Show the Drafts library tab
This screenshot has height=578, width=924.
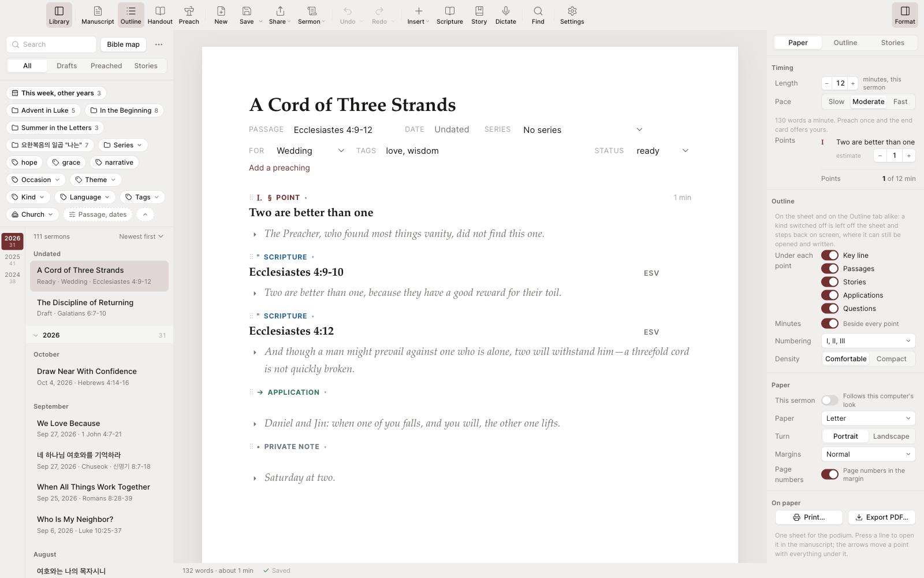(67, 66)
